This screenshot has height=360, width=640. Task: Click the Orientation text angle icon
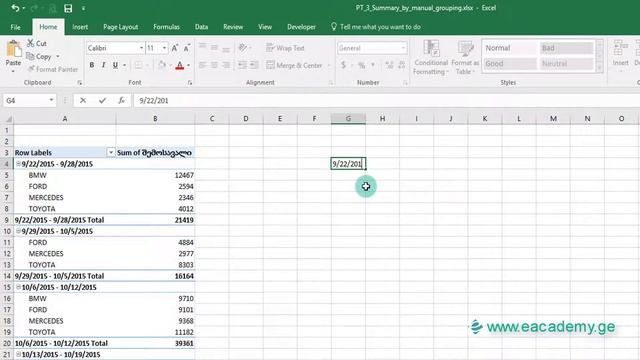[x=243, y=47]
